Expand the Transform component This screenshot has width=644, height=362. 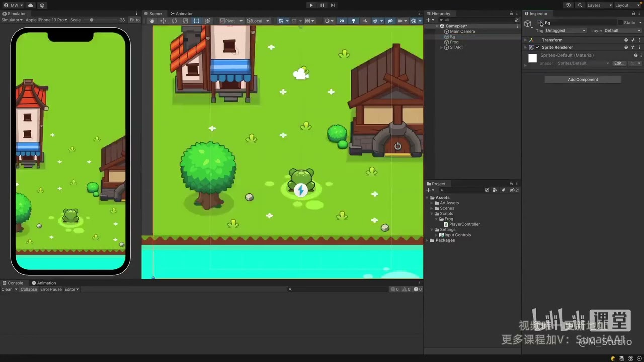pos(525,40)
